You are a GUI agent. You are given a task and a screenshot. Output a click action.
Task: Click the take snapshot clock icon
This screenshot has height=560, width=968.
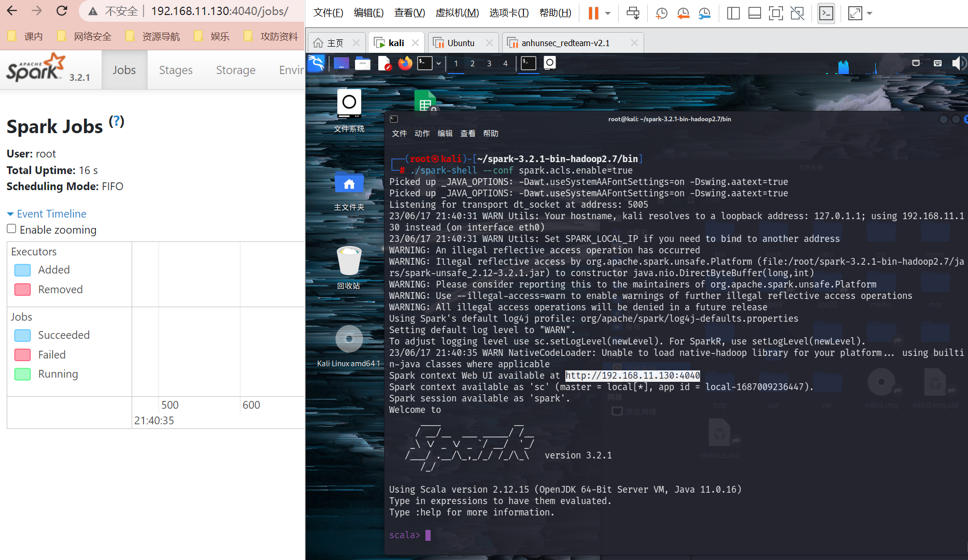661,13
